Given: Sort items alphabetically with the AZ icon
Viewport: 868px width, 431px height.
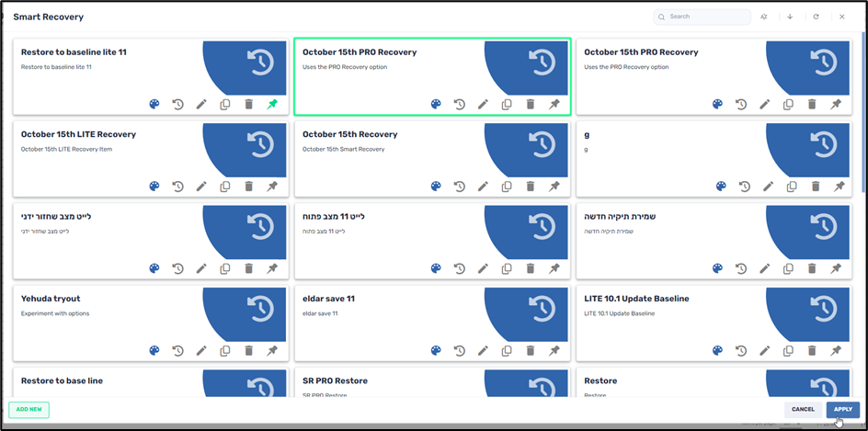Looking at the screenshot, I should click(764, 17).
